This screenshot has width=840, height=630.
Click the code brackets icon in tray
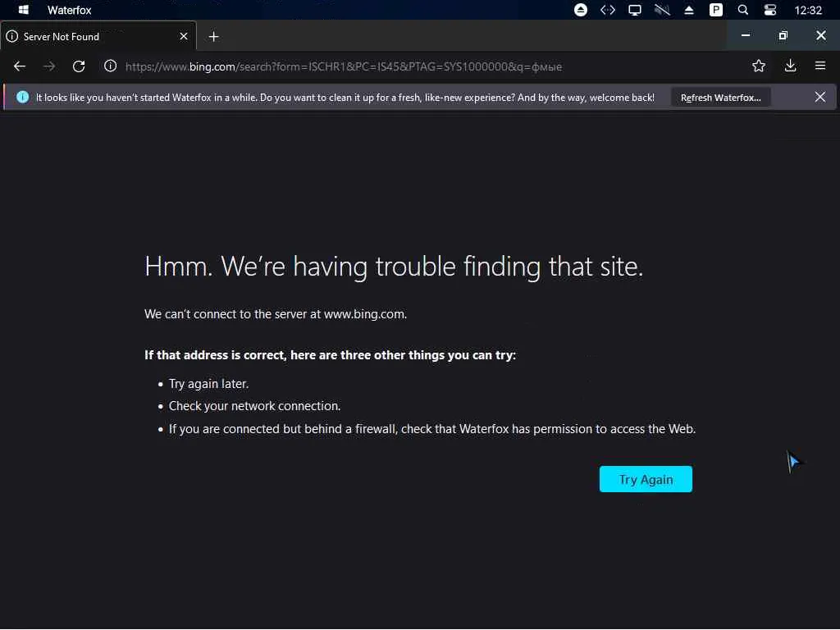click(608, 10)
